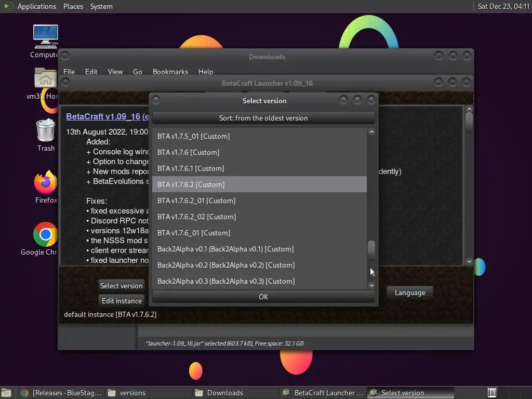Select BTA v1.7.6 [Custom]
The image size is (532, 399).
pyautogui.click(x=259, y=152)
